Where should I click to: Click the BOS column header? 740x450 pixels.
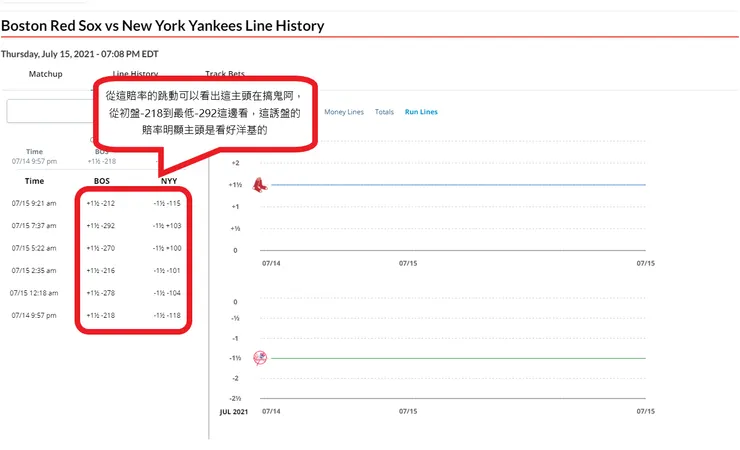[101, 181]
